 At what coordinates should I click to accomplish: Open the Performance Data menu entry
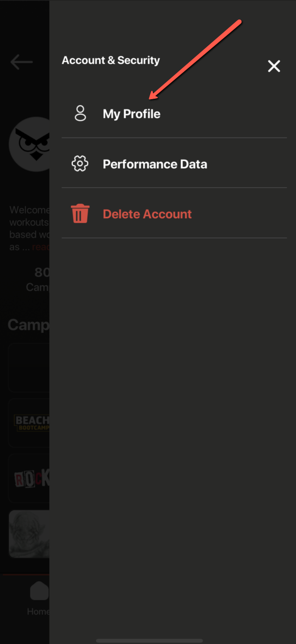point(174,163)
